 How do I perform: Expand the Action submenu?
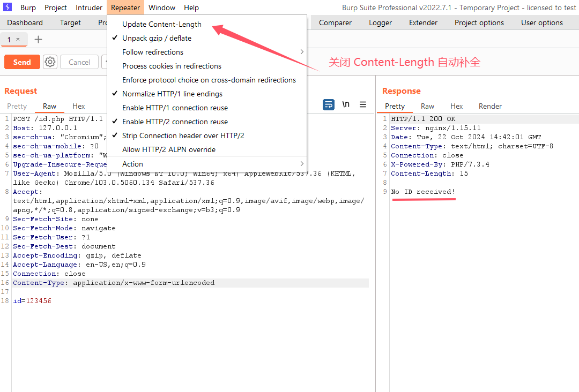[x=207, y=164]
